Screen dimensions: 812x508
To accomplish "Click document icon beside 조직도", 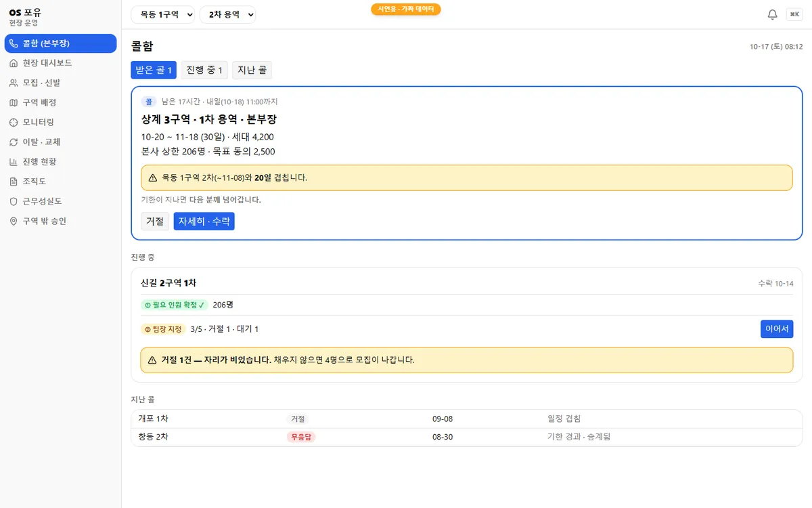I will 14,182.
